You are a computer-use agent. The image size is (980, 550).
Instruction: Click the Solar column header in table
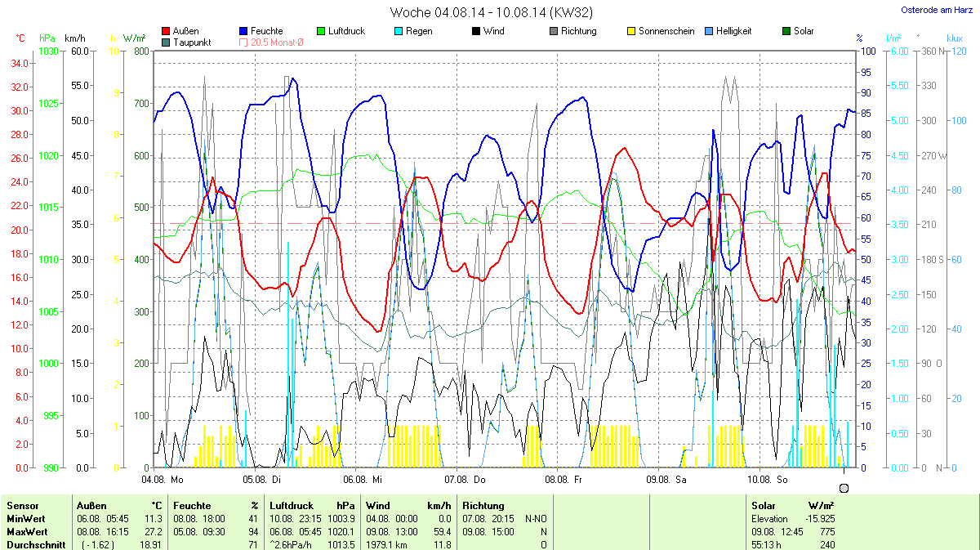tap(764, 506)
